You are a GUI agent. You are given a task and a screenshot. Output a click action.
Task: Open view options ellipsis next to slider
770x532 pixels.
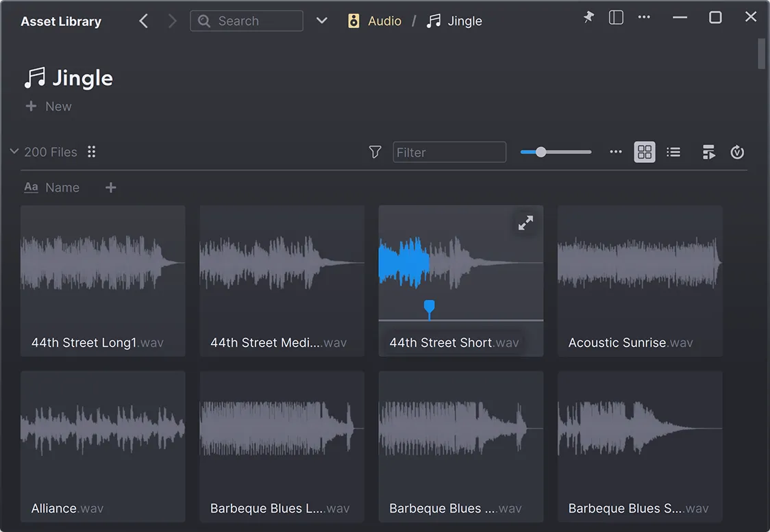(x=616, y=152)
